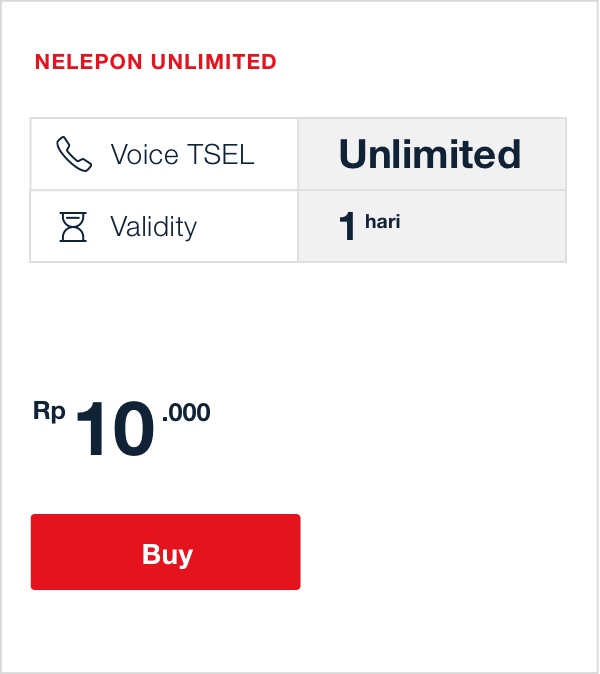Select the Validity row label

click(153, 227)
